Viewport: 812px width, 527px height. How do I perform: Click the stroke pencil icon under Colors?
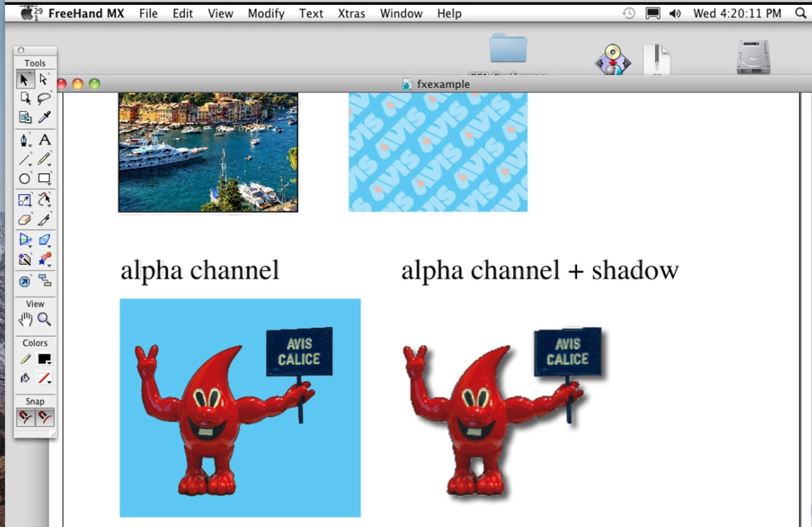pos(25,359)
